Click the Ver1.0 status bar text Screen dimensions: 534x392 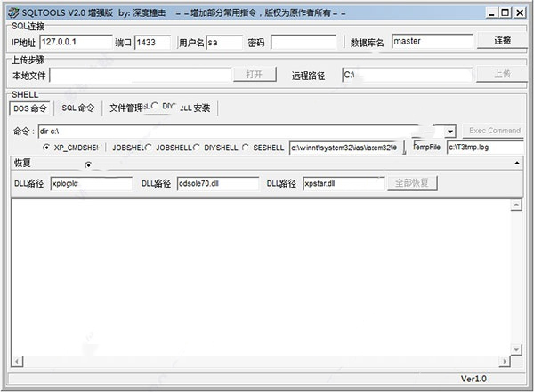pyautogui.click(x=473, y=379)
